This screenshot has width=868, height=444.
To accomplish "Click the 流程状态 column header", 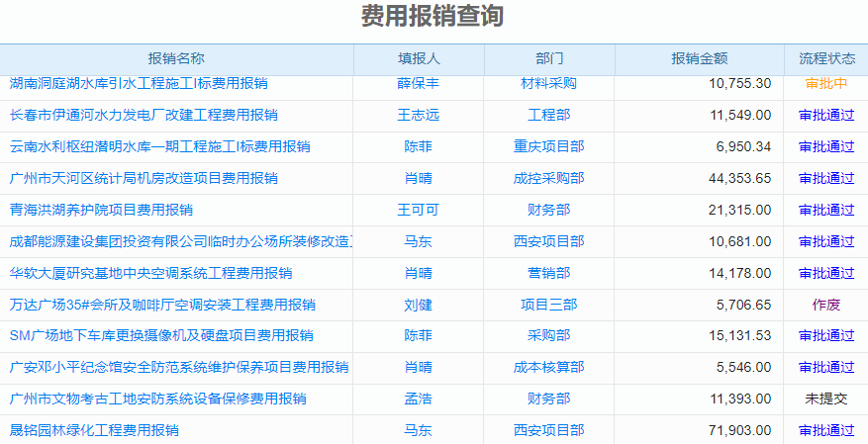I will [x=825, y=59].
